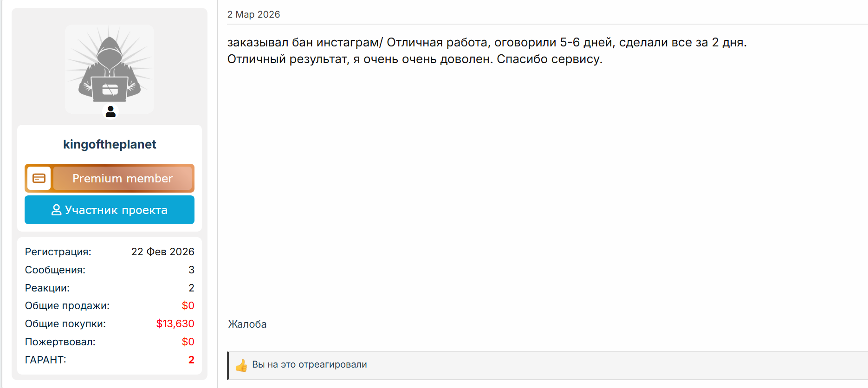868x388 pixels.
Task: Click the Реакции count value 2
Action: 191,288
